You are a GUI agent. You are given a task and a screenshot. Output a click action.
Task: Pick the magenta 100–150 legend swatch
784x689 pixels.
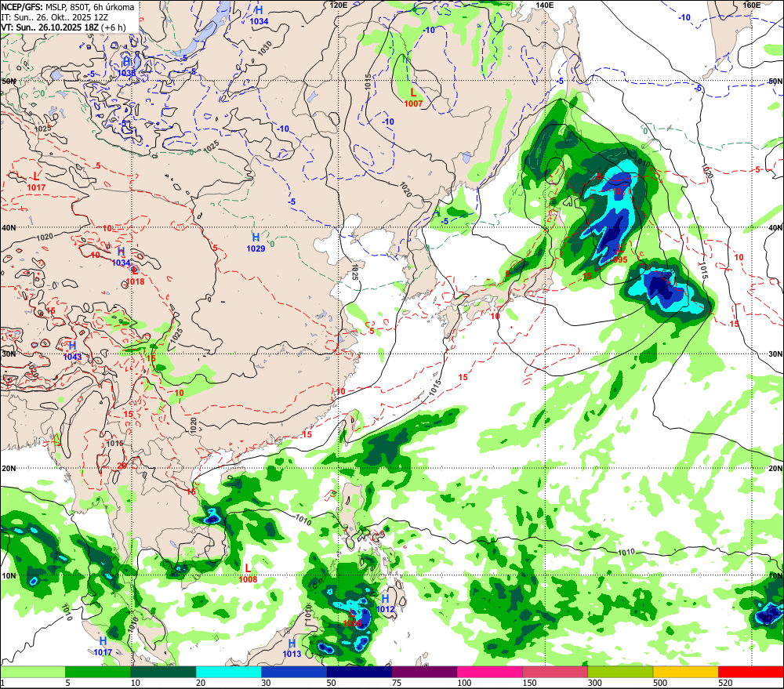[x=489, y=672]
